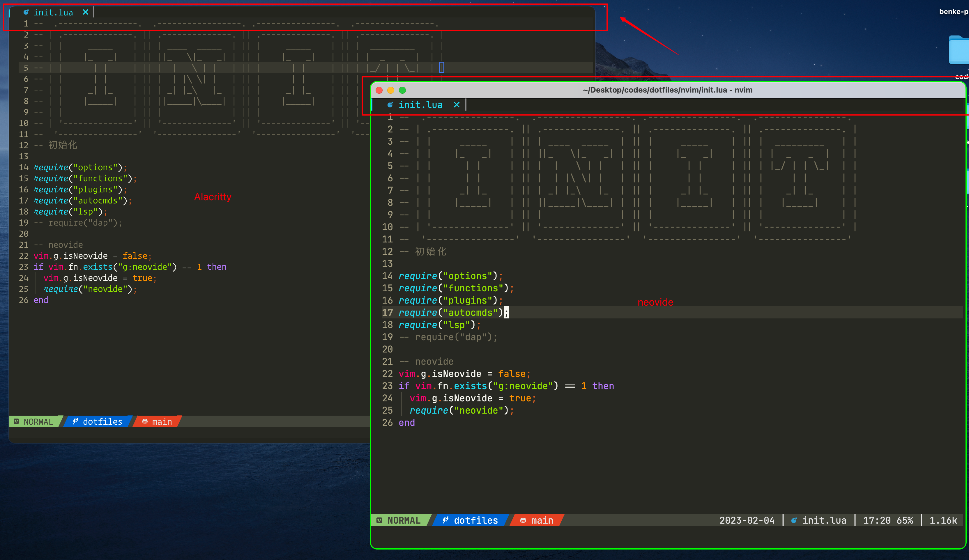This screenshot has width=969, height=560.
Task: Click the Lua icon on Neovide's init.lua tab
Action: click(x=390, y=104)
